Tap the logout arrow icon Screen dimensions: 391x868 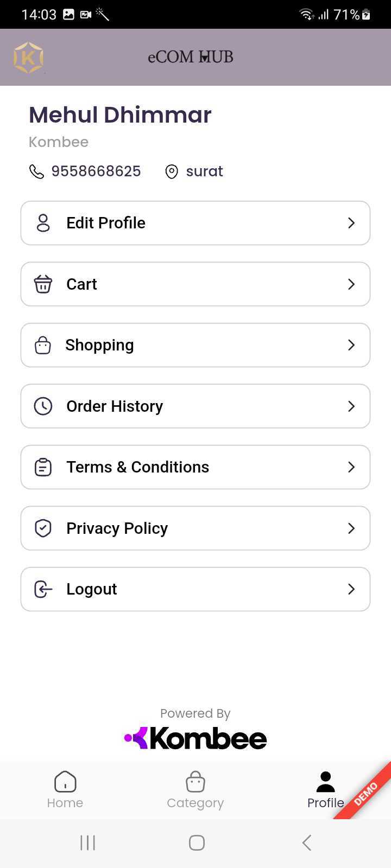pos(43,589)
